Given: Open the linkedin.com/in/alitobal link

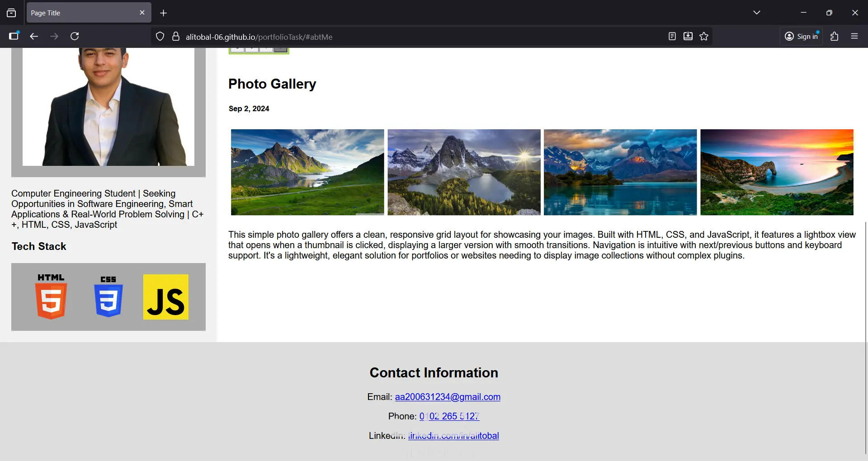Looking at the screenshot, I should coord(453,436).
